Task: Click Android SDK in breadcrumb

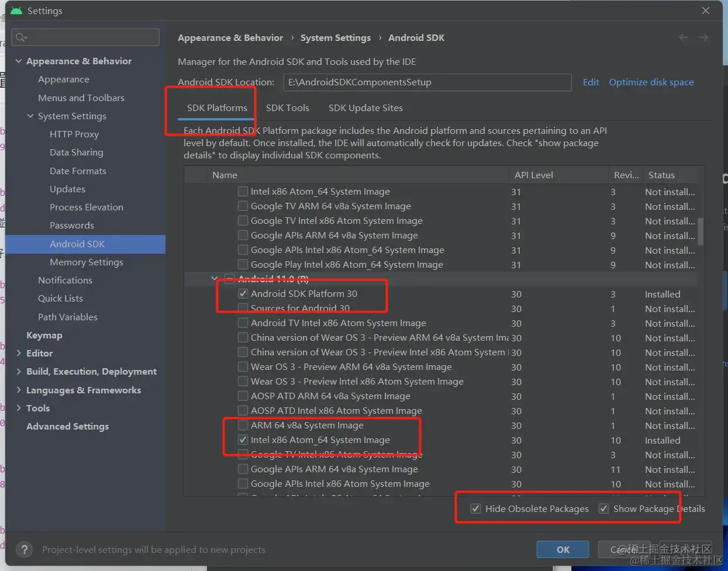Action: (x=416, y=37)
